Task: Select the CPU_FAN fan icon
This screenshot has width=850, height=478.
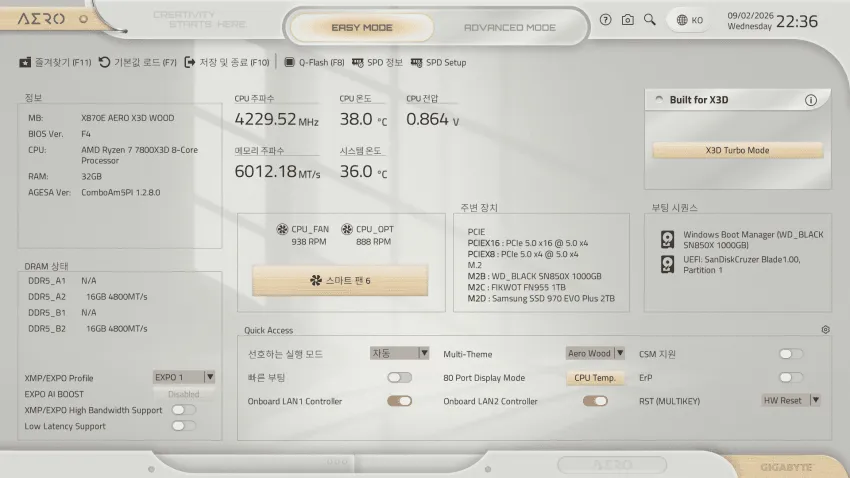Action: (x=282, y=229)
